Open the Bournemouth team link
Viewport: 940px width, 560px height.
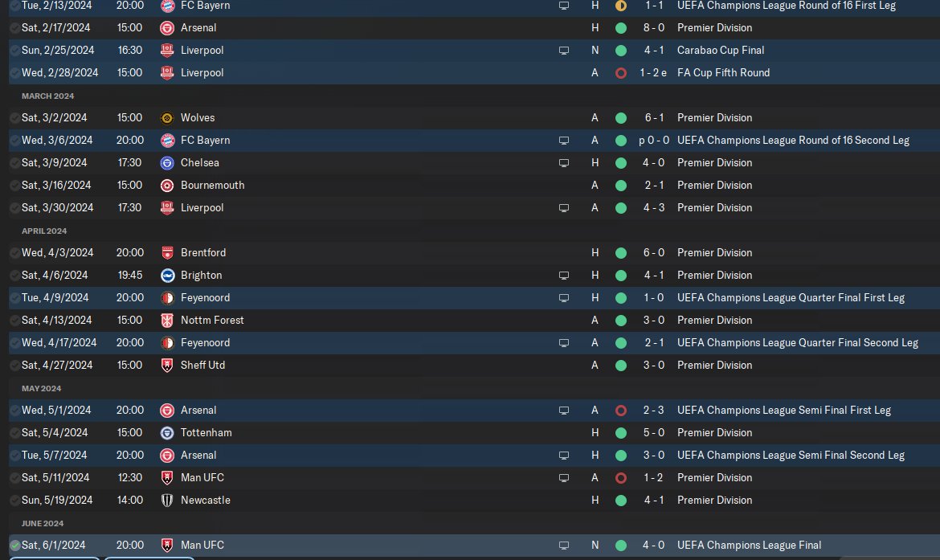pos(212,186)
